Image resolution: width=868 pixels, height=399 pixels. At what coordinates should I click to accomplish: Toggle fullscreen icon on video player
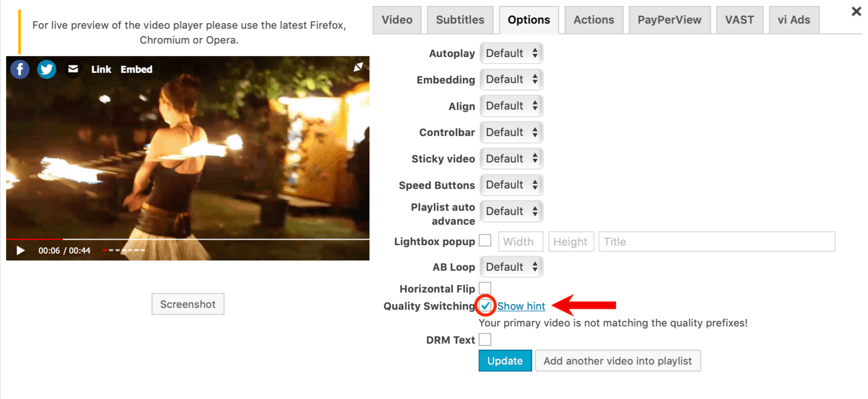click(x=358, y=67)
